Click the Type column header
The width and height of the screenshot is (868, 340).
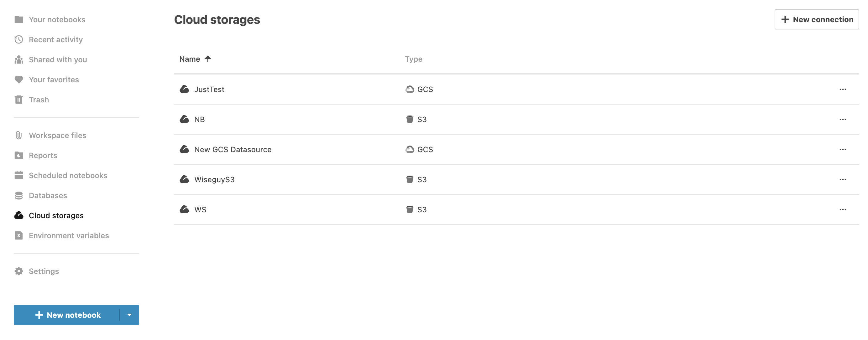413,59
